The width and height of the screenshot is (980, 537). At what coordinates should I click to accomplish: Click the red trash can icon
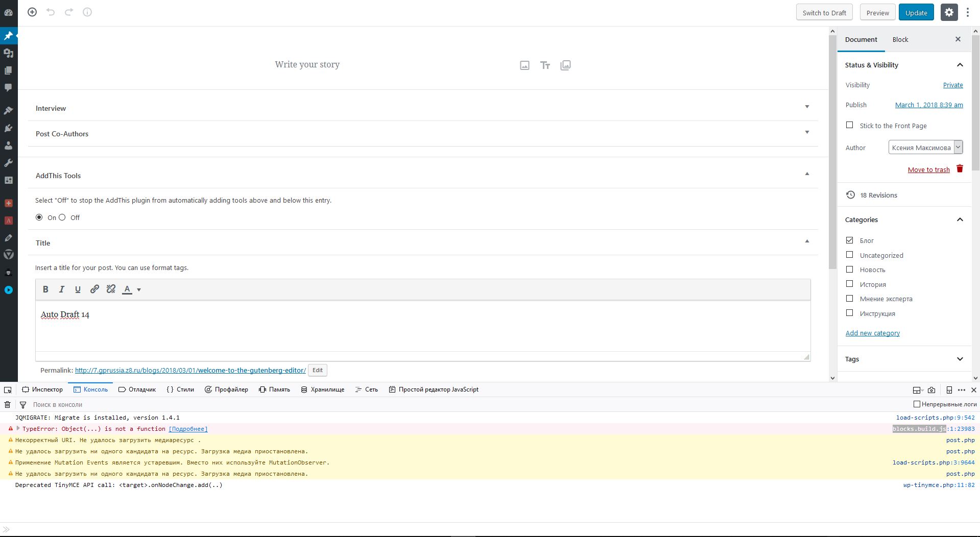(960, 168)
